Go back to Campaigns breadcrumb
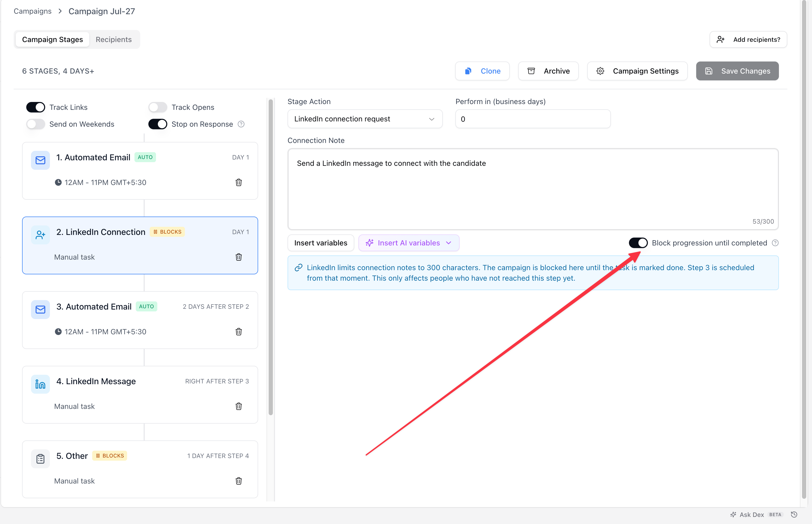The width and height of the screenshot is (812, 524). 33,11
